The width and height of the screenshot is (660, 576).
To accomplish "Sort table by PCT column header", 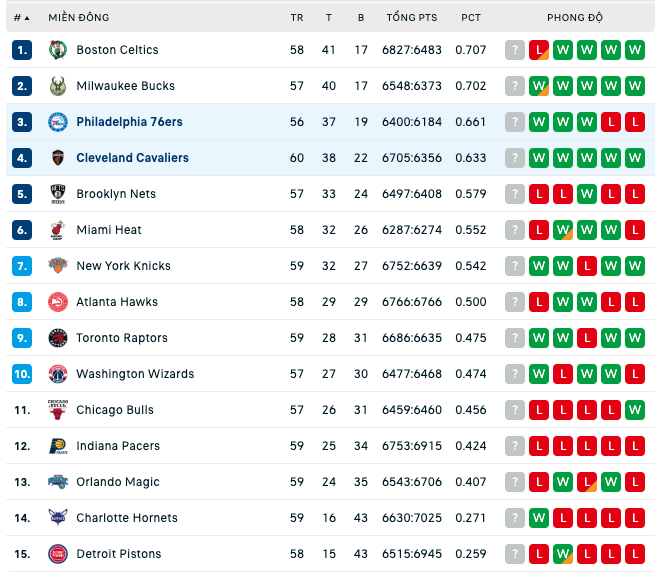I will [x=471, y=18].
